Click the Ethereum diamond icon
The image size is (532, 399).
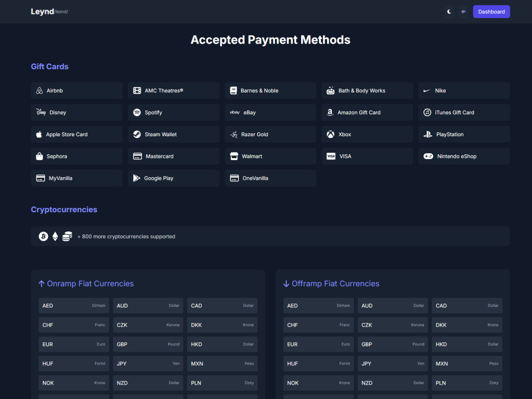55,236
